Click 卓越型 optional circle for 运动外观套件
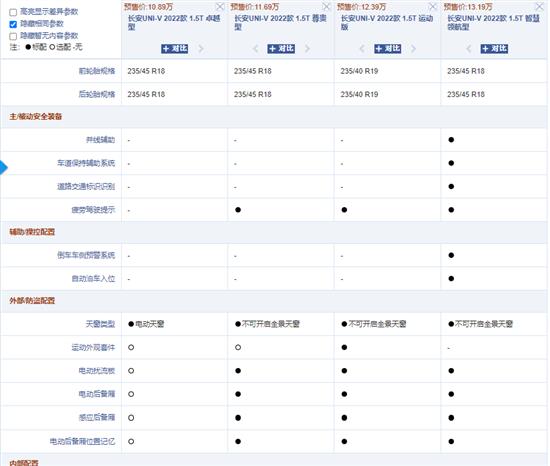 (x=131, y=347)
